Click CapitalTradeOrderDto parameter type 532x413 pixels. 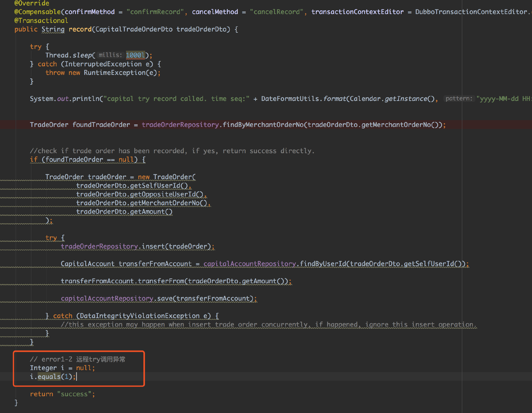pyautogui.click(x=134, y=29)
